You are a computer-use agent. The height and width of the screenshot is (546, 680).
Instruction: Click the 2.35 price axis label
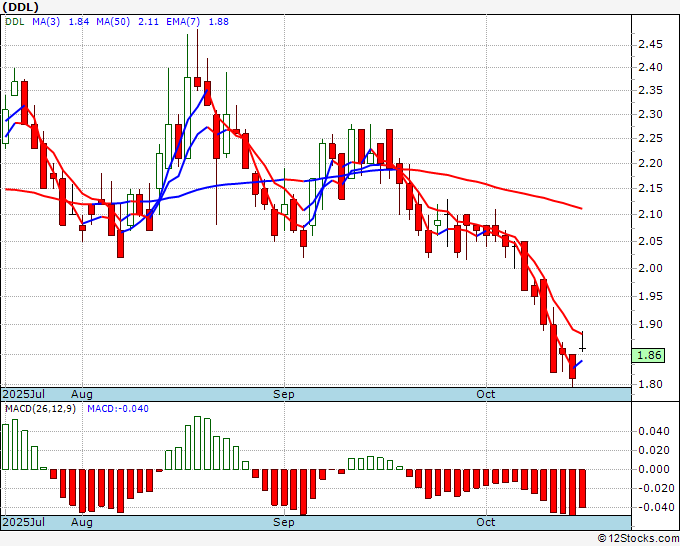coord(650,90)
